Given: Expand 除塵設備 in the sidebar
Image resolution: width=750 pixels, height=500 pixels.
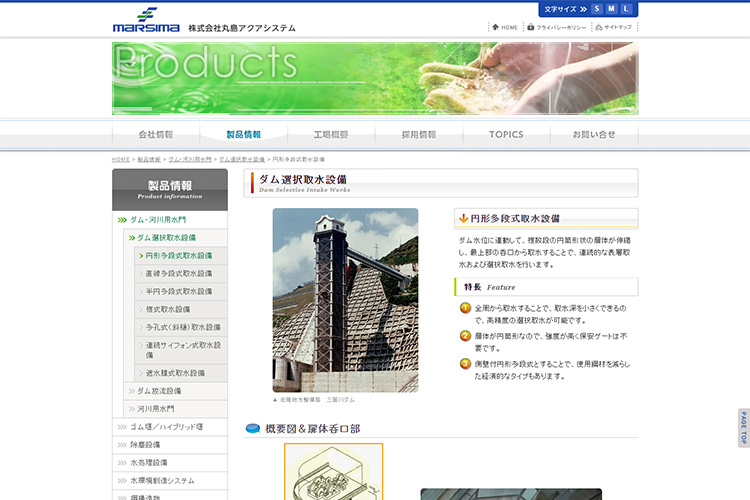Looking at the screenshot, I should coord(170,445).
